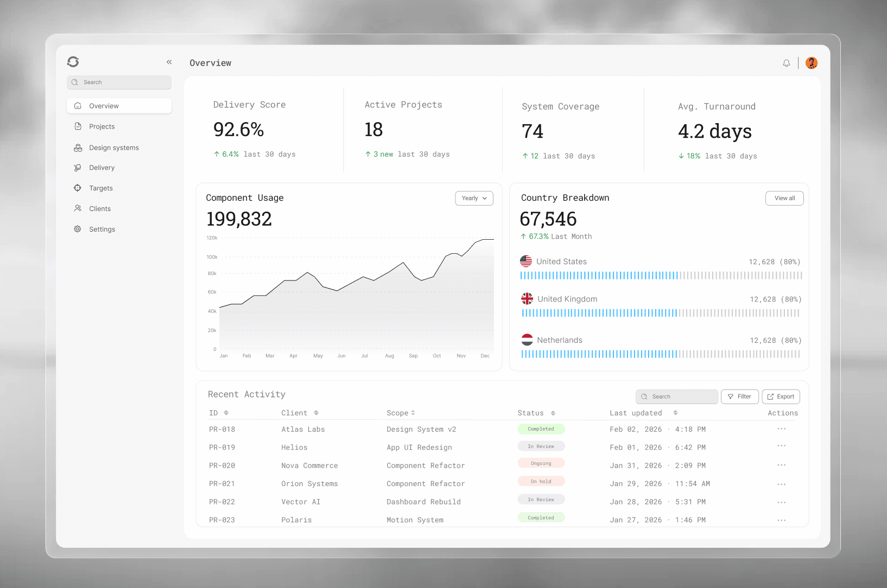Open the Targets crosshair icon
Screen dimensions: 887x588
pyautogui.click(x=78, y=188)
